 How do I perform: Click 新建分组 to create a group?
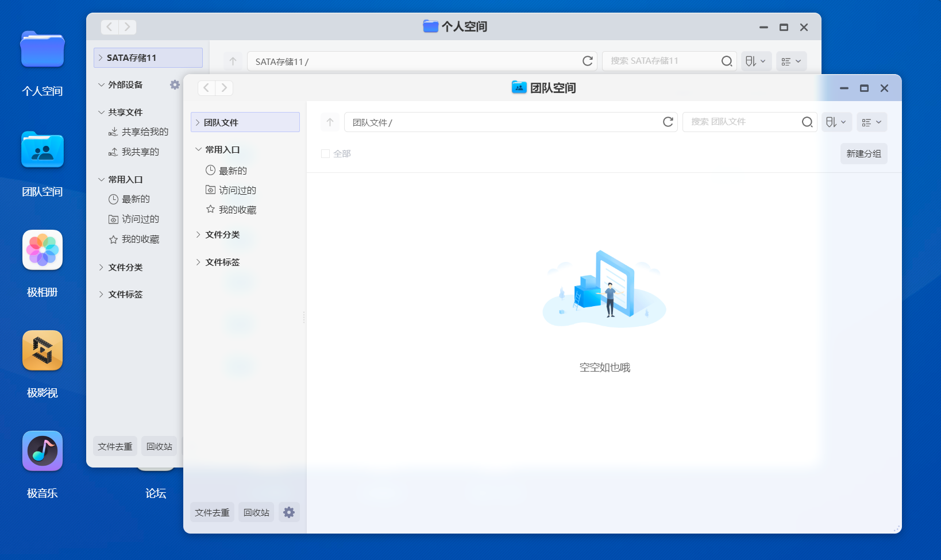click(863, 153)
